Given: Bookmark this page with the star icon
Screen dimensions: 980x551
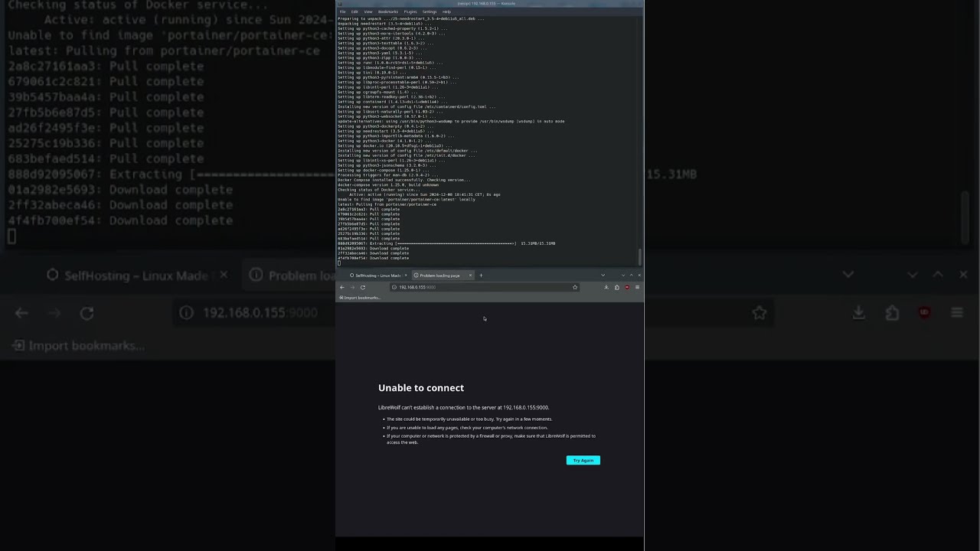Looking at the screenshot, I should click(575, 287).
